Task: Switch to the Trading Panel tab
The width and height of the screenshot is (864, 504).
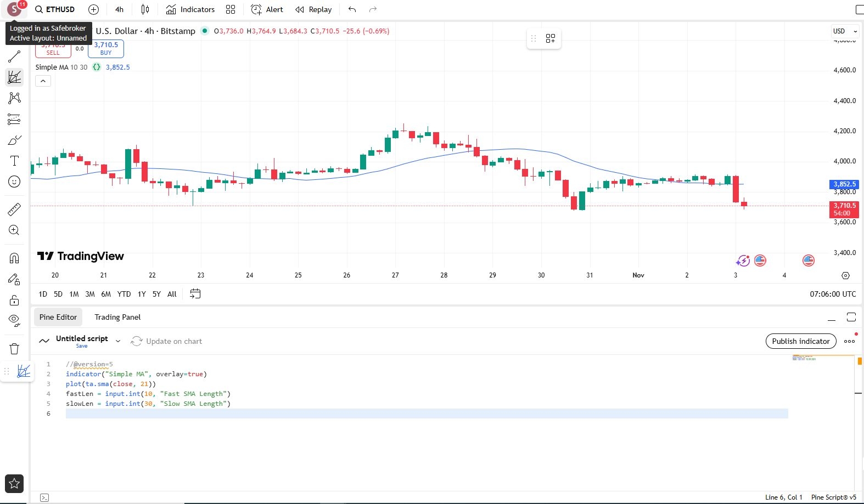Action: click(117, 317)
